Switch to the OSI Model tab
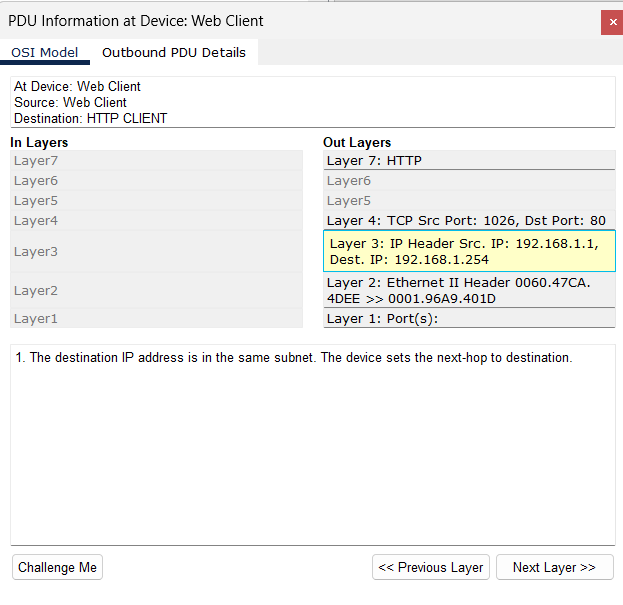Viewport: 623px width, 605px height. [x=44, y=52]
